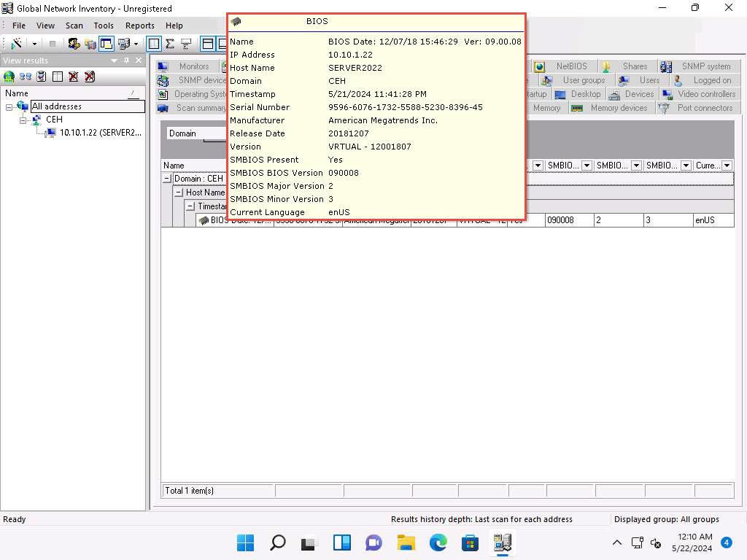Click the scan wizard wand icon

coord(16,44)
